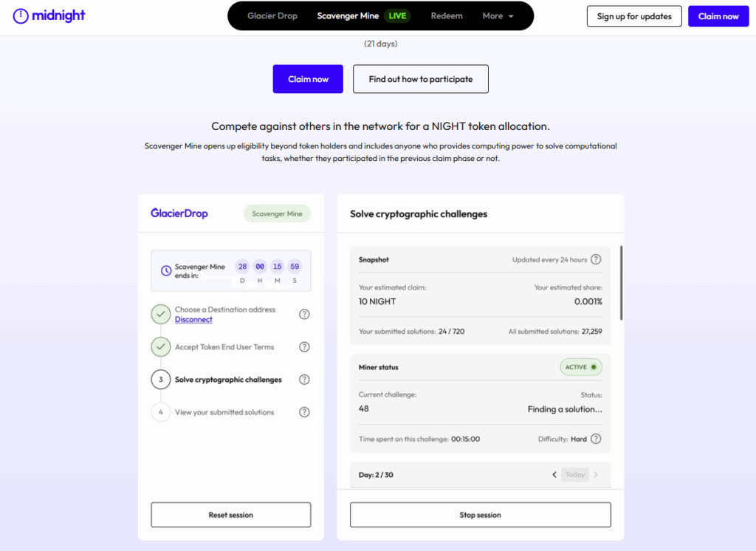Click the Find out how to participate button
The width and height of the screenshot is (756, 551).
pos(420,79)
